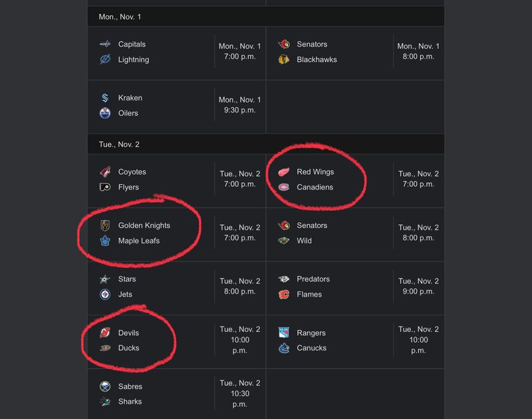Click the Maple Leafs logo
Viewport: 532px width, 419px height.
(105, 241)
